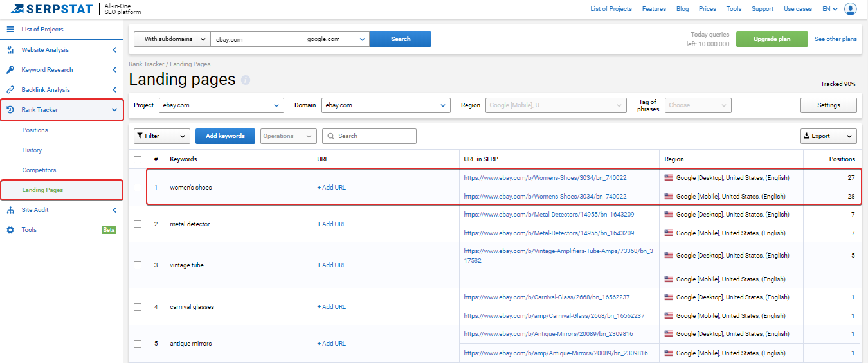Click the US flag in women's shoes Desktop row
This screenshot has width=868, height=363.
(x=669, y=178)
